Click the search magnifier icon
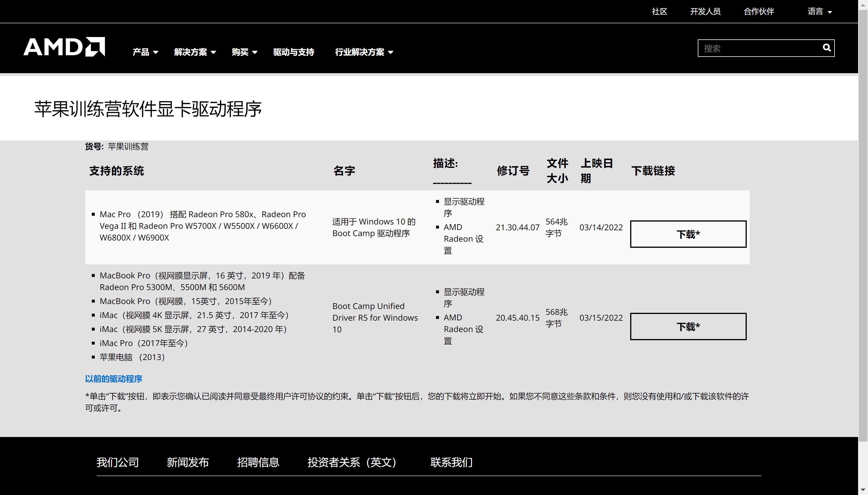 click(826, 48)
